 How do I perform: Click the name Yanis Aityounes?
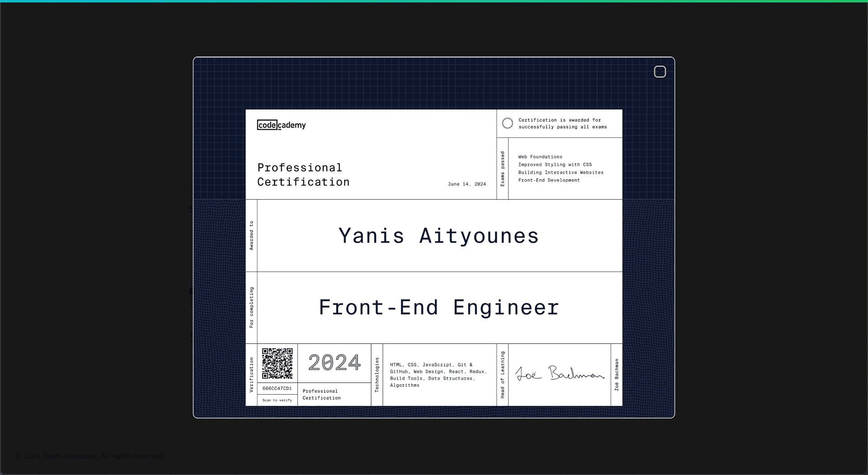(x=439, y=236)
